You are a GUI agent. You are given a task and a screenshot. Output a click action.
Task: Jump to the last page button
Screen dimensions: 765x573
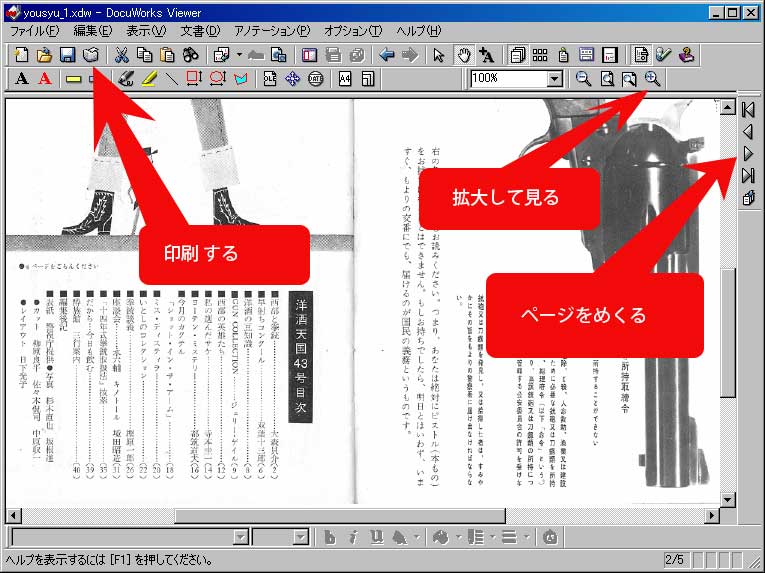coord(748,176)
